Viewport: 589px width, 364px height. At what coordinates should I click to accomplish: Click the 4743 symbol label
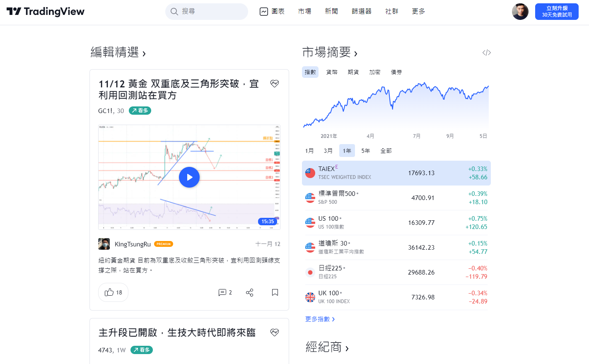coord(105,350)
